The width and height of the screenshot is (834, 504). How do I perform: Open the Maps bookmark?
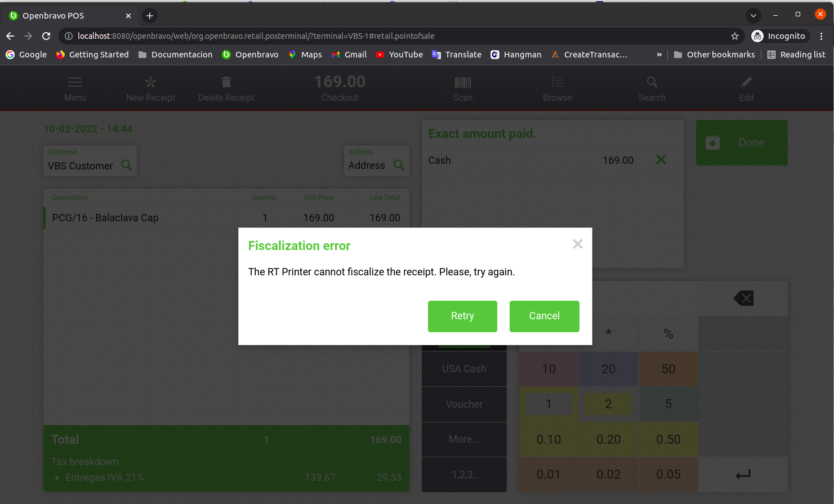pos(305,55)
